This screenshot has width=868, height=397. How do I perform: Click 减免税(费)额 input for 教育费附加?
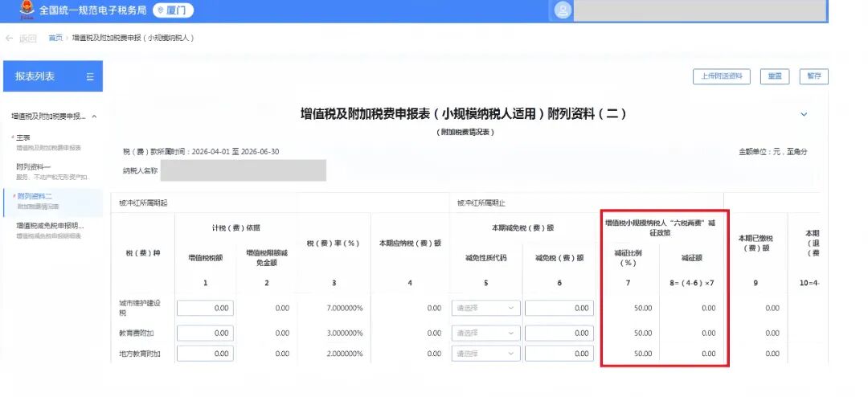click(559, 334)
